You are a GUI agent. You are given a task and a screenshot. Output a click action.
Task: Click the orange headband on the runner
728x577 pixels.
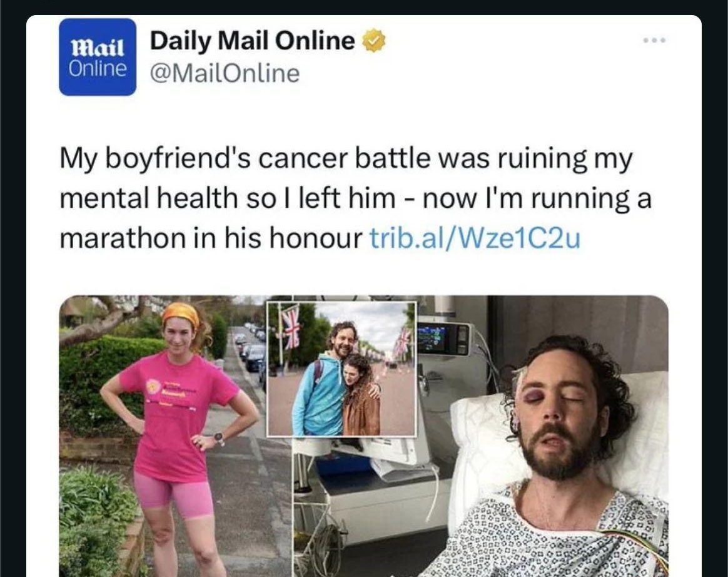point(181,313)
